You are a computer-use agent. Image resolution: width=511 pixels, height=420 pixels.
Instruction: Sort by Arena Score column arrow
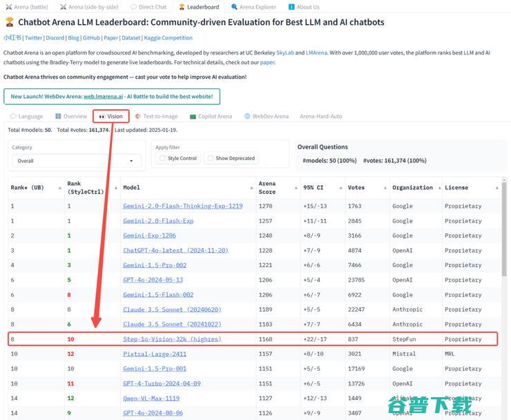click(x=296, y=188)
